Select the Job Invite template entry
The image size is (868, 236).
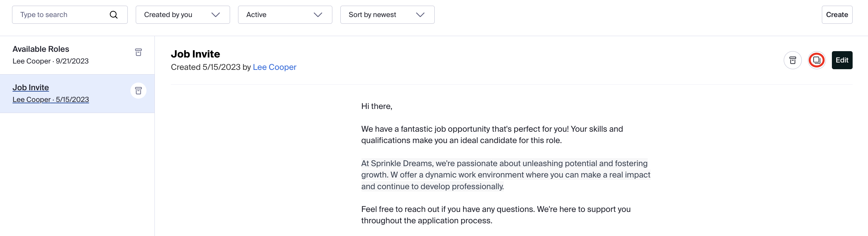(x=77, y=94)
